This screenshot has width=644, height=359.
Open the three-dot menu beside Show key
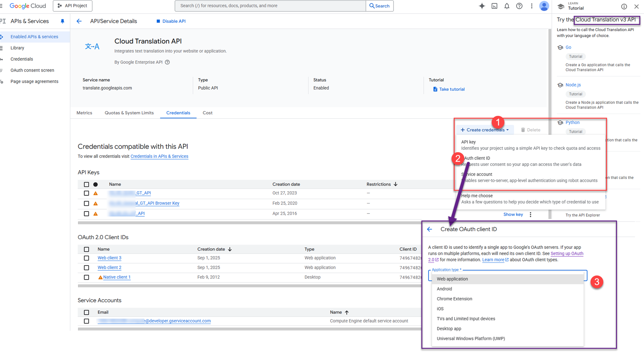coord(531,215)
